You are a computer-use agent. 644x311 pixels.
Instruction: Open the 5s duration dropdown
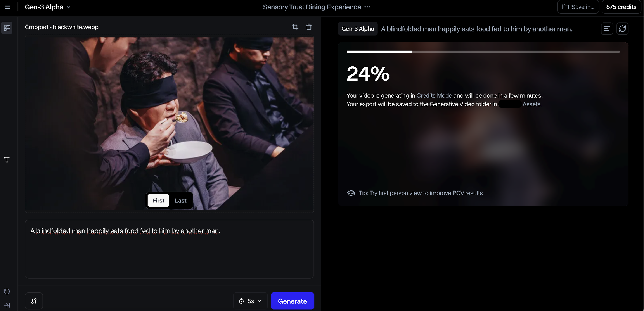[x=250, y=301]
